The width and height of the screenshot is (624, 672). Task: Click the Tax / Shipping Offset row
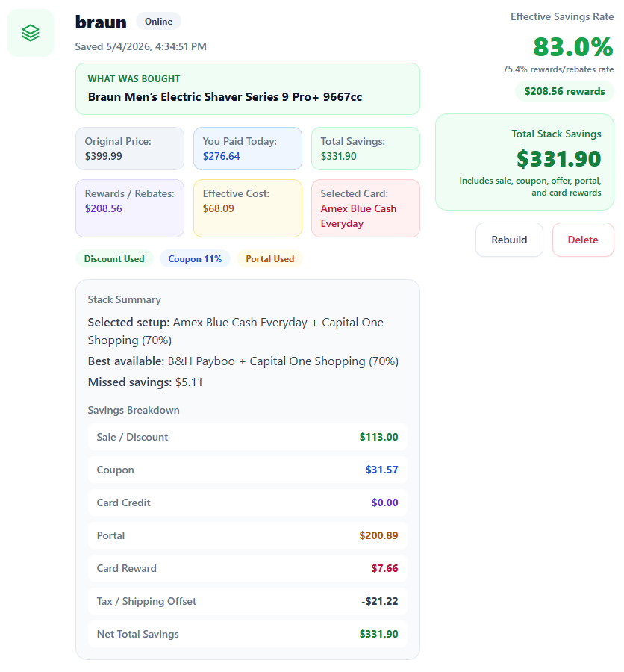point(248,601)
